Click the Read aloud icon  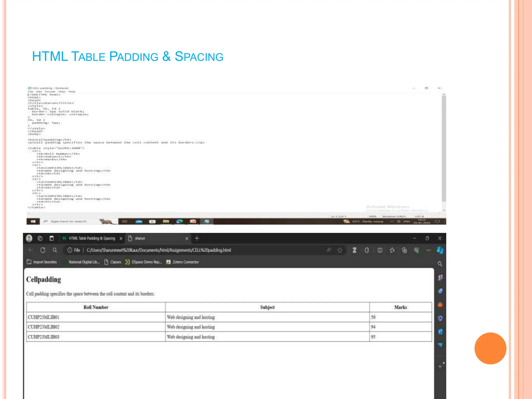tap(329, 250)
